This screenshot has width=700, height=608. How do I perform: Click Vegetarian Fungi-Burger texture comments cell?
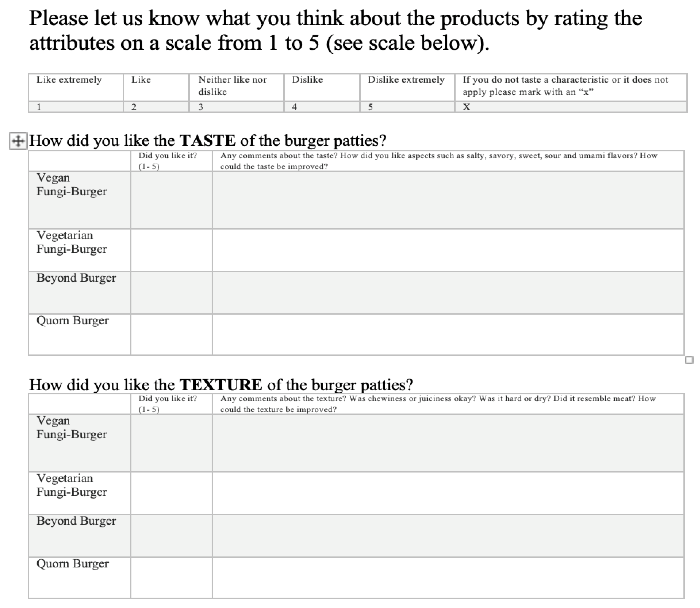448,493
